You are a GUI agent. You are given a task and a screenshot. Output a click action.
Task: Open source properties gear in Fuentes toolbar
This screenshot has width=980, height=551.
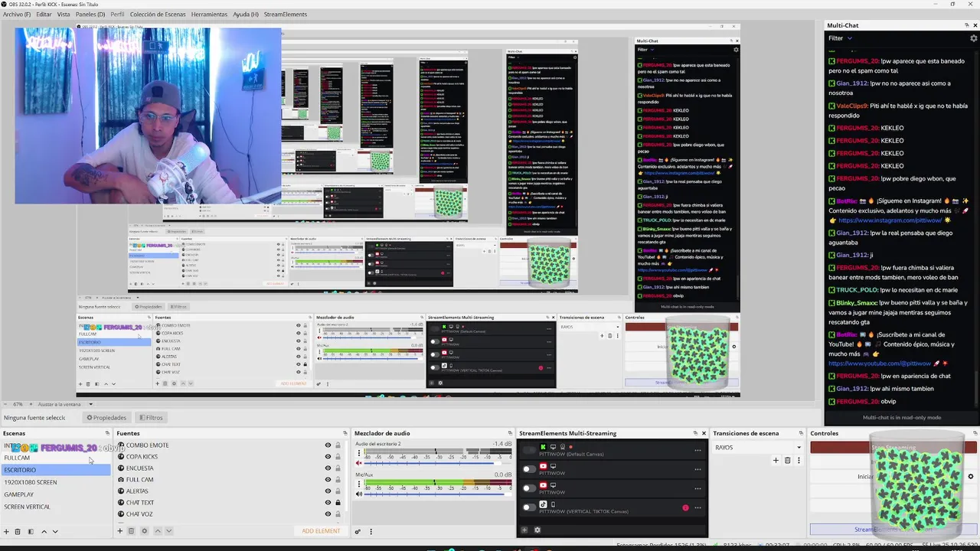(x=144, y=531)
